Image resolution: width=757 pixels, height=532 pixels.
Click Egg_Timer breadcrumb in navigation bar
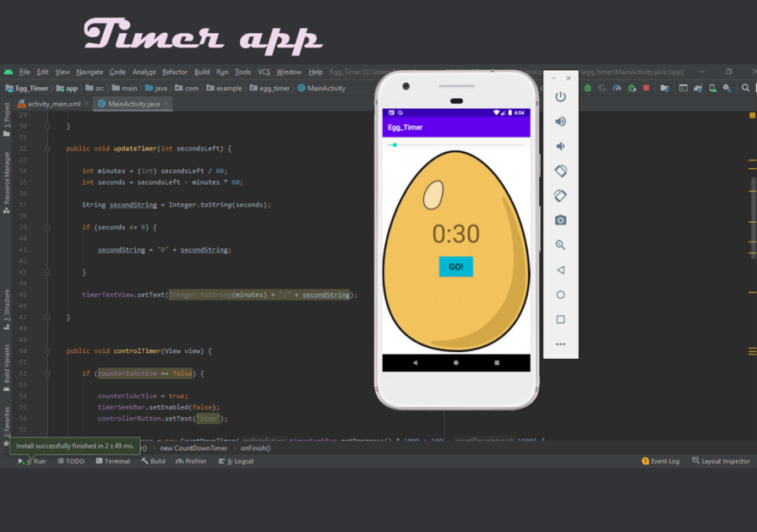click(27, 88)
